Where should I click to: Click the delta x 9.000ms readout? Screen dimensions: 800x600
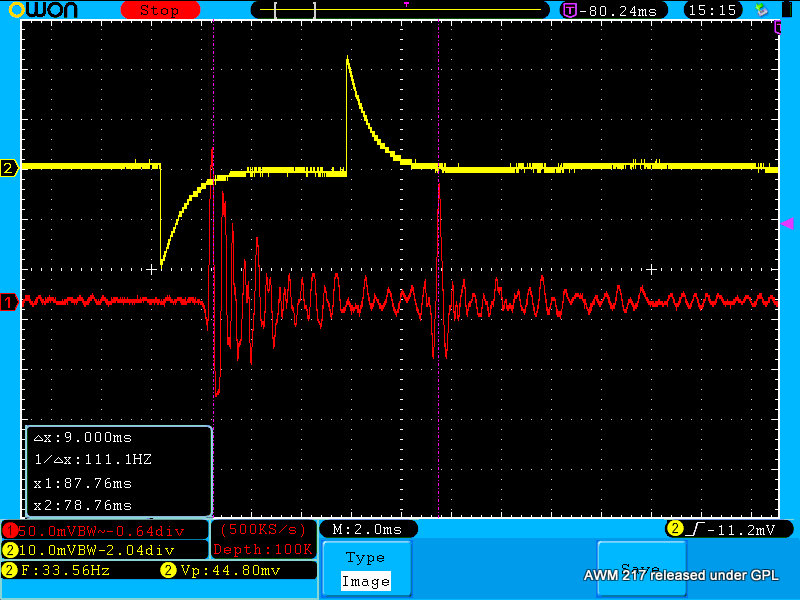tap(83, 438)
